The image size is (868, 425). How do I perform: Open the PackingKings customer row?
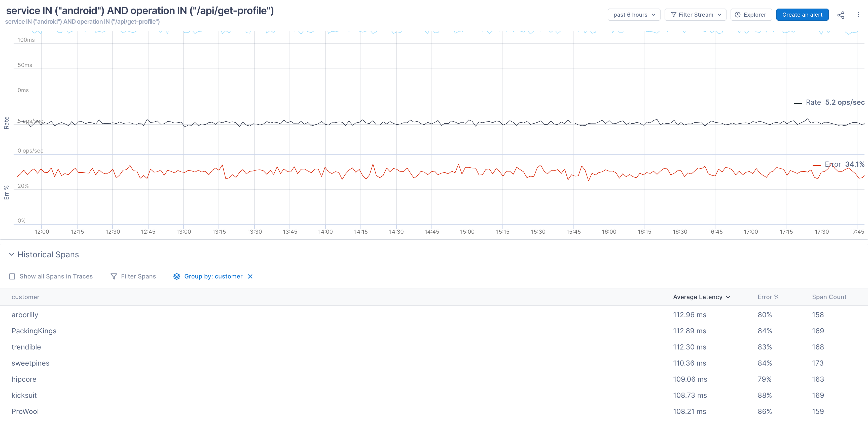pyautogui.click(x=34, y=331)
